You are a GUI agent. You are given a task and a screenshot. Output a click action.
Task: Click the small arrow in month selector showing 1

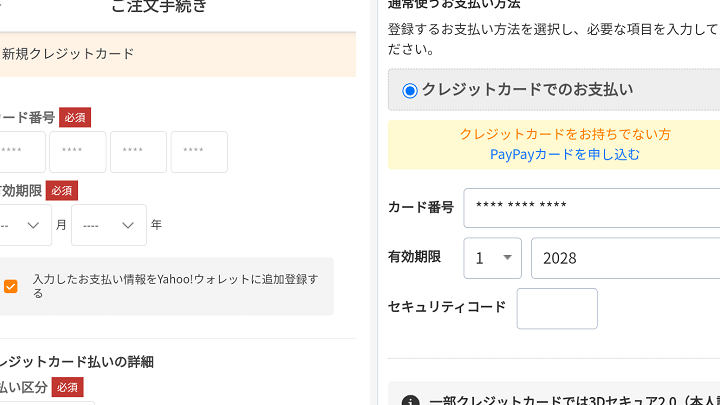(507, 258)
